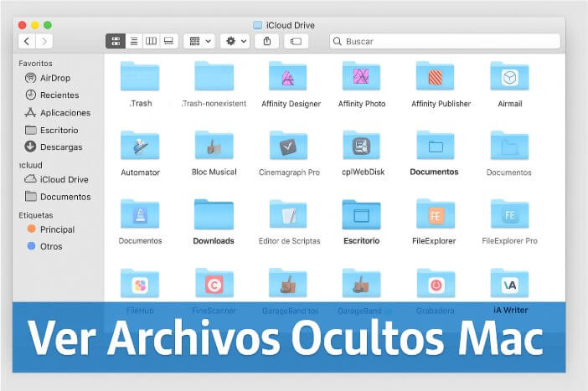The width and height of the screenshot is (588, 391).
Task: Switch to gallery view mode
Action: [168, 41]
